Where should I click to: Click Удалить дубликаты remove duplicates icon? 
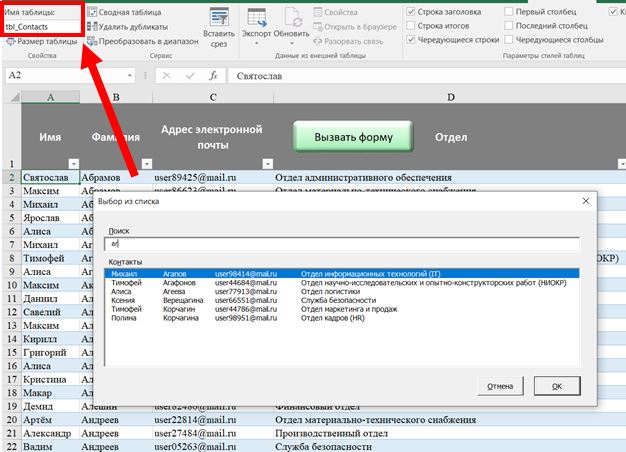pos(92,26)
